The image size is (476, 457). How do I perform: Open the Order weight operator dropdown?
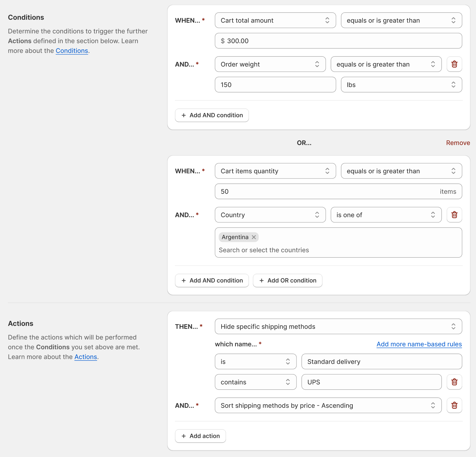pyautogui.click(x=386, y=64)
